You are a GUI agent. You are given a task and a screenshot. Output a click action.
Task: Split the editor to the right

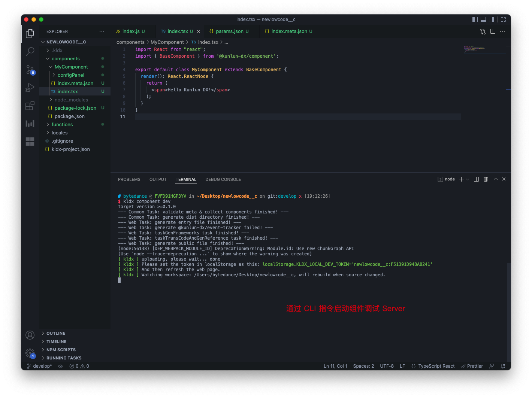pos(493,31)
